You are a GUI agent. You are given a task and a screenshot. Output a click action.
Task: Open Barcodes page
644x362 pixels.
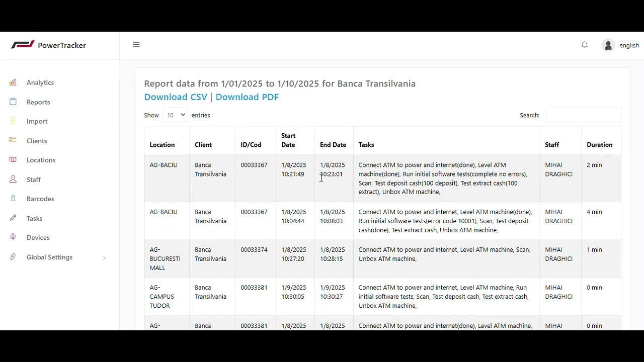coord(40,199)
